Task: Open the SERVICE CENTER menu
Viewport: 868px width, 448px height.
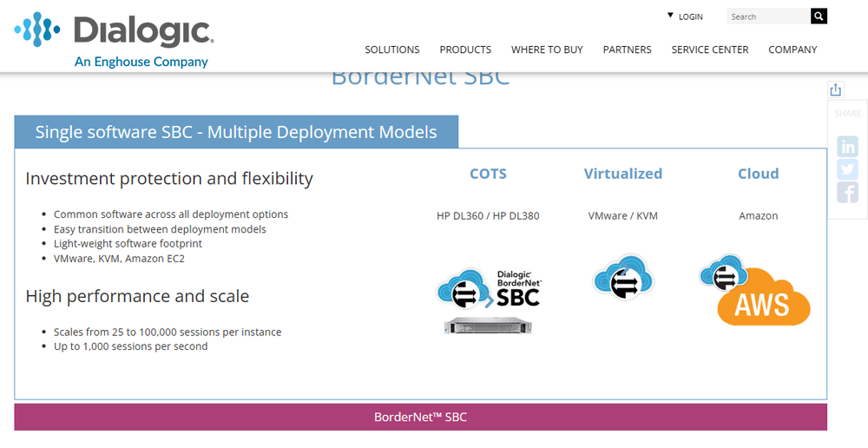Action: tap(710, 49)
